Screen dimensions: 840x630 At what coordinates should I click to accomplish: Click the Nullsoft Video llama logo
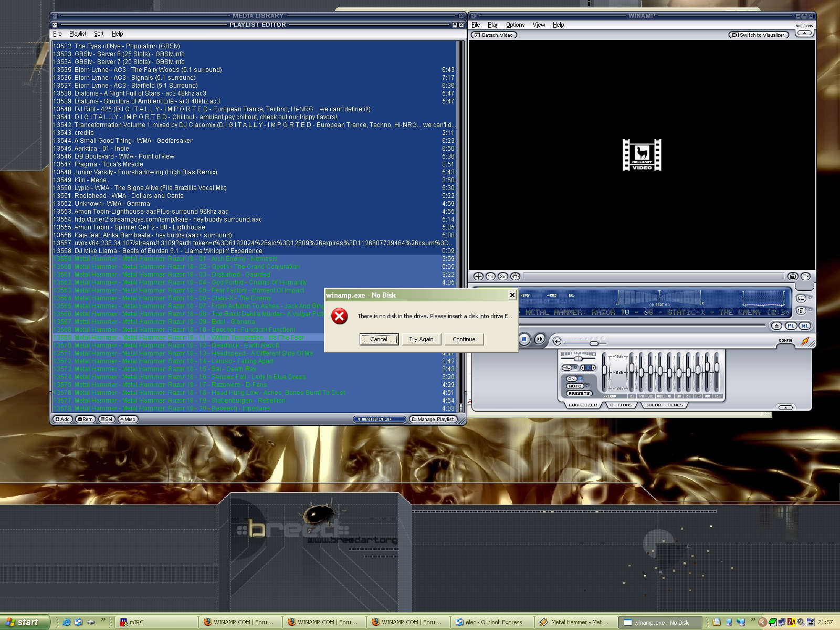(x=642, y=155)
